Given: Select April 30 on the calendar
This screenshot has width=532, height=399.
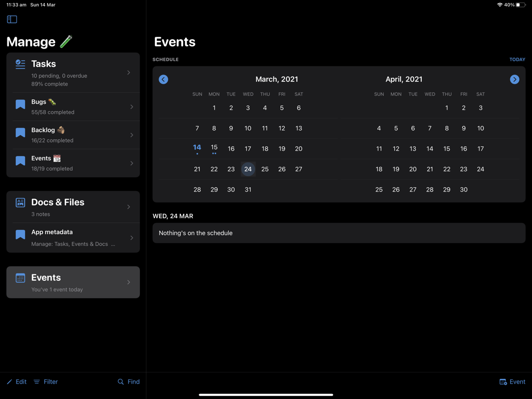Looking at the screenshot, I should pyautogui.click(x=463, y=190).
